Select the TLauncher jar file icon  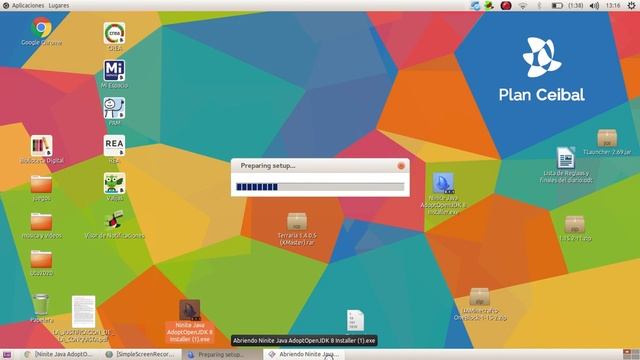(607, 138)
